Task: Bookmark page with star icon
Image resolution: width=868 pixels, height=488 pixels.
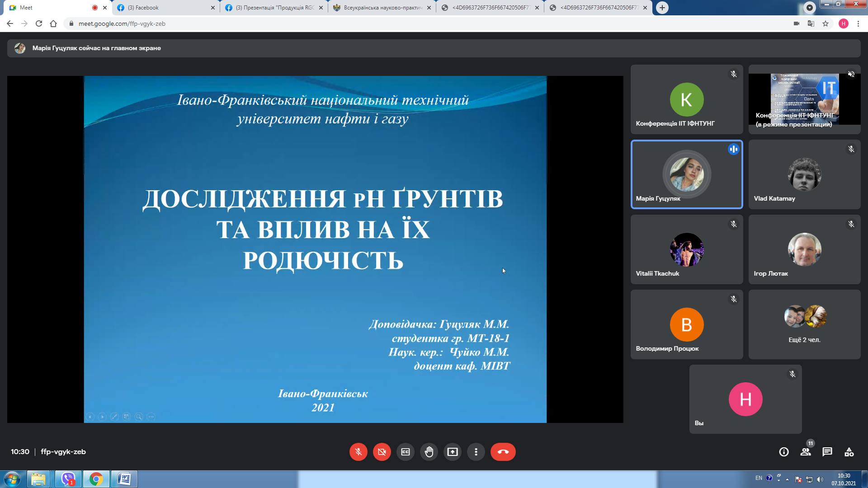Action: pos(825,23)
